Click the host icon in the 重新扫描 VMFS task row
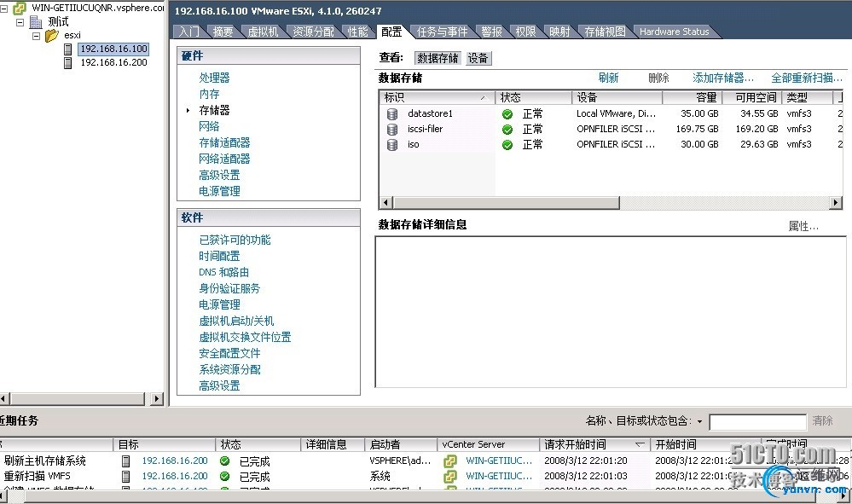Image resolution: width=852 pixels, height=504 pixels. coord(125,477)
